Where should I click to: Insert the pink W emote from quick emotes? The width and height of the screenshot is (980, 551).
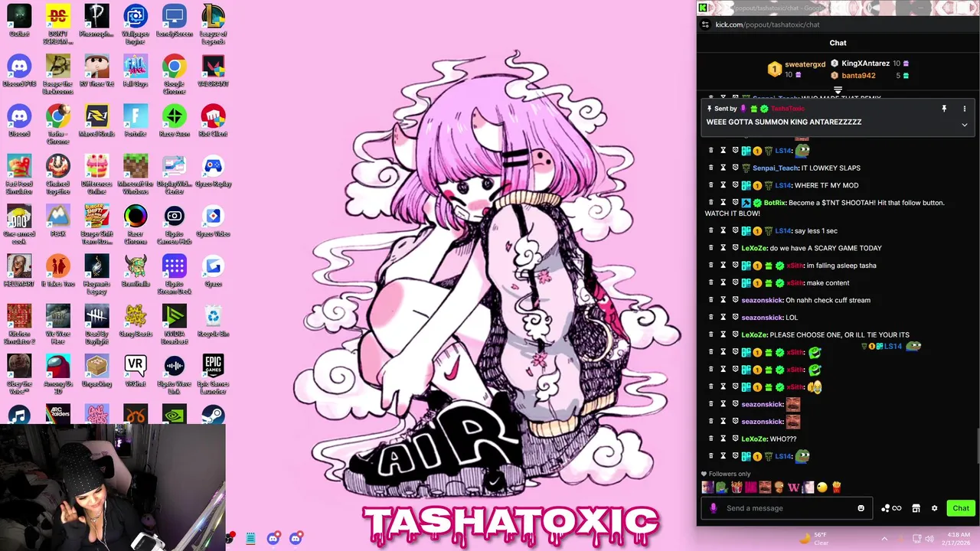click(793, 487)
